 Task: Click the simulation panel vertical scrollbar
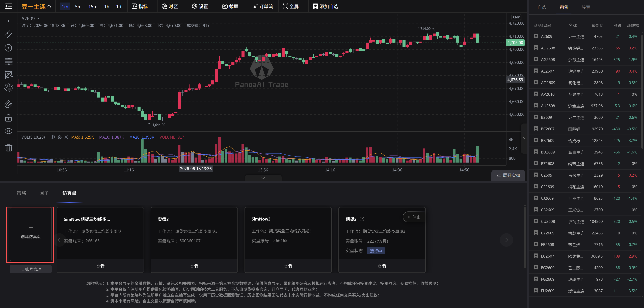pos(525,237)
